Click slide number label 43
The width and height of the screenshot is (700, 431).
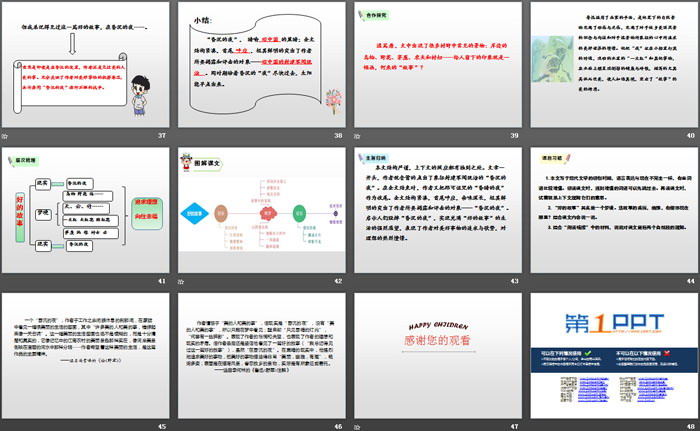click(x=514, y=281)
